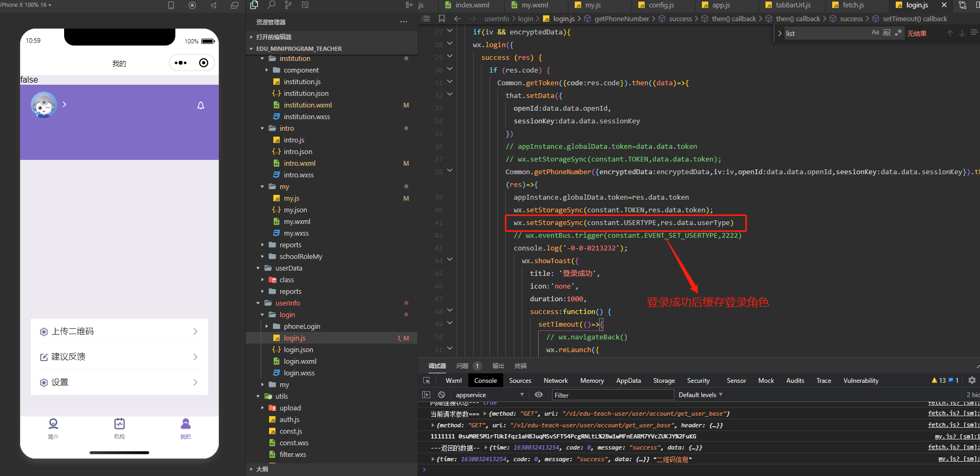Open the compare changes icon beside tabs
The height and width of the screenshot is (476, 980).
click(963, 5)
